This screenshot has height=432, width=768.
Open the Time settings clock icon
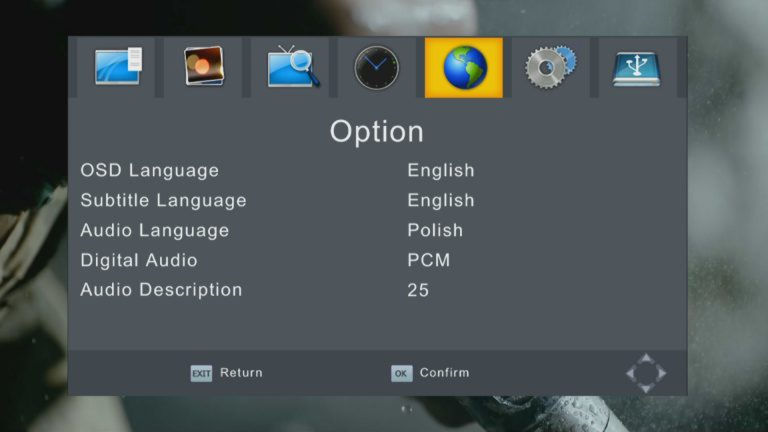coord(377,68)
